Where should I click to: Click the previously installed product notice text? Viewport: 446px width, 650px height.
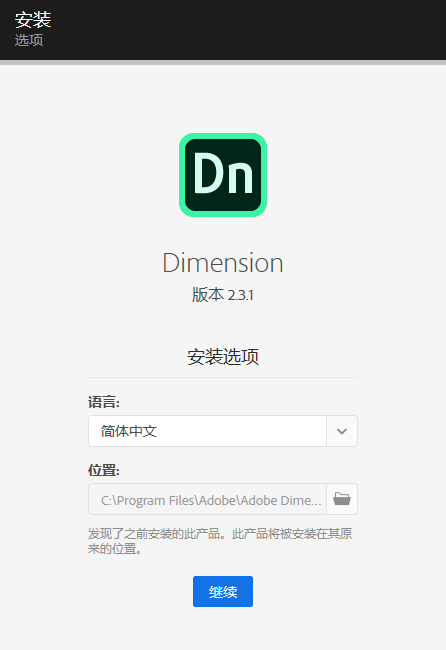[220, 541]
